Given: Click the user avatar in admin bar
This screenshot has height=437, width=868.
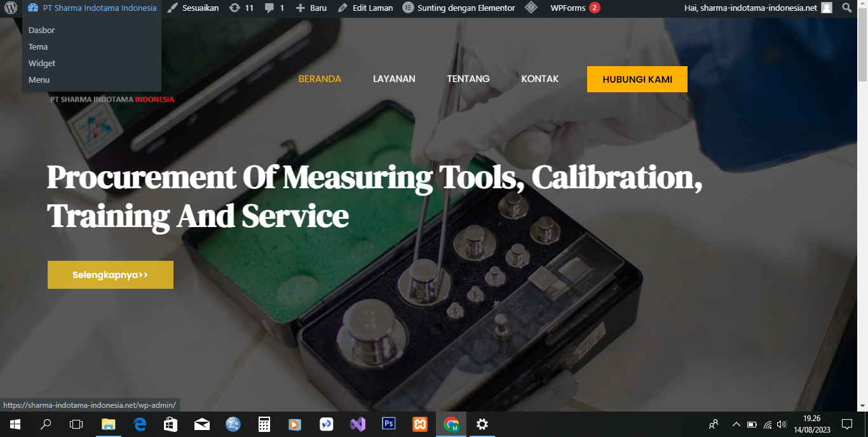Looking at the screenshot, I should (x=826, y=8).
